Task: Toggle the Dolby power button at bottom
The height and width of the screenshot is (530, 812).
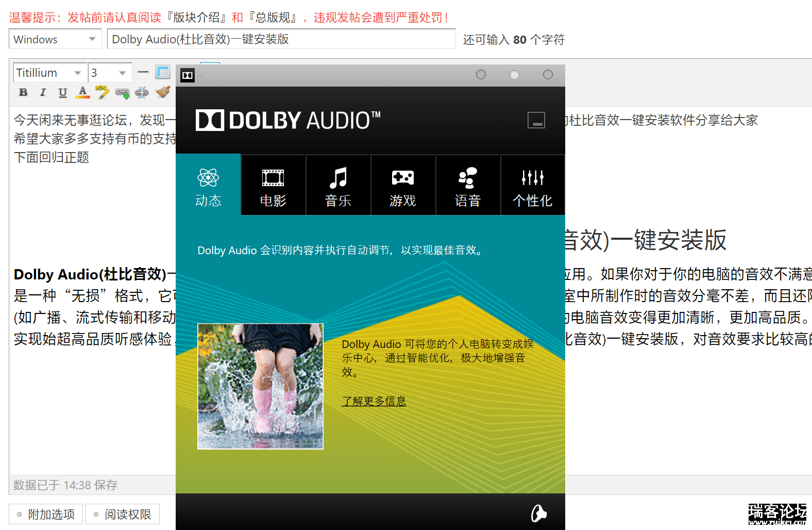Action: coord(538,514)
